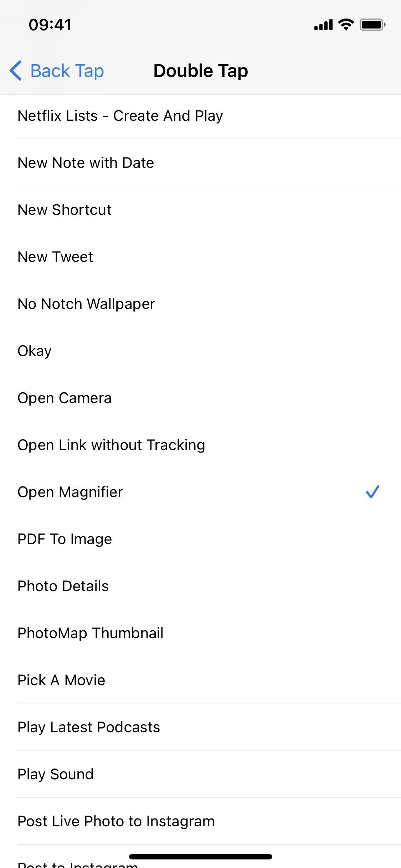The image size is (401, 868).
Task: Select the Open Magnifier option
Action: click(x=200, y=492)
